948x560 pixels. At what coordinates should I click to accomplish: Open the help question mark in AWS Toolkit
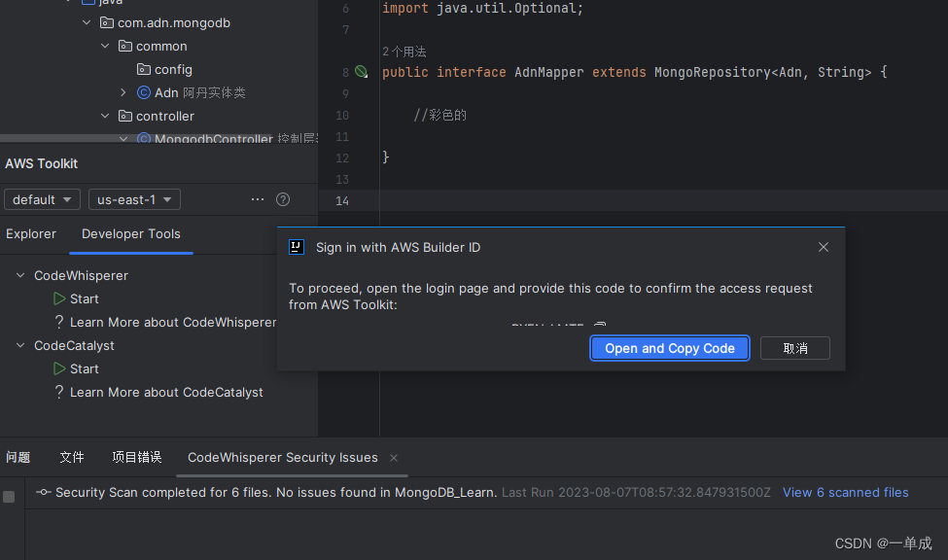tap(282, 199)
